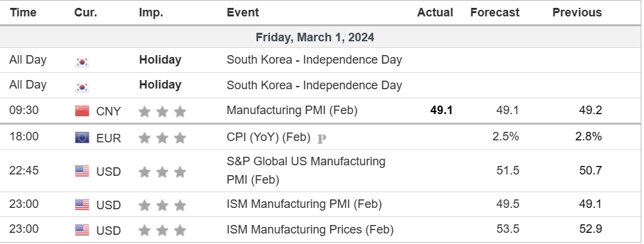Click the Imp. column header

click(151, 12)
